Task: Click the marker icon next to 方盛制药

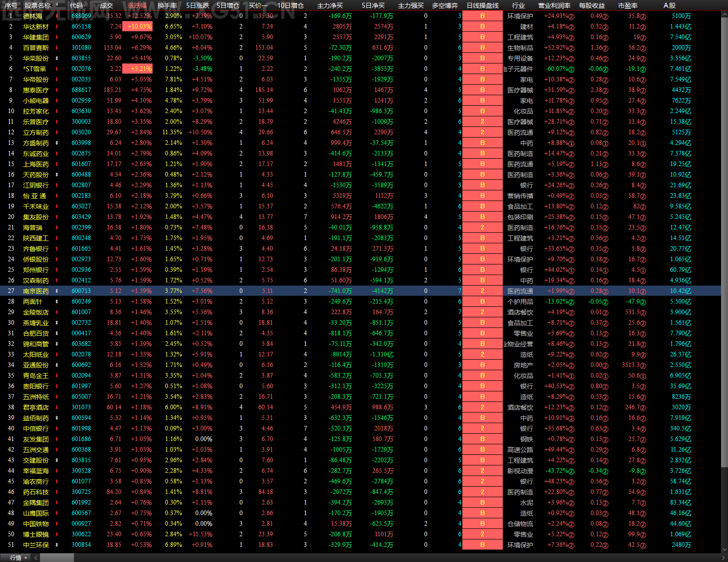Action: (x=57, y=143)
